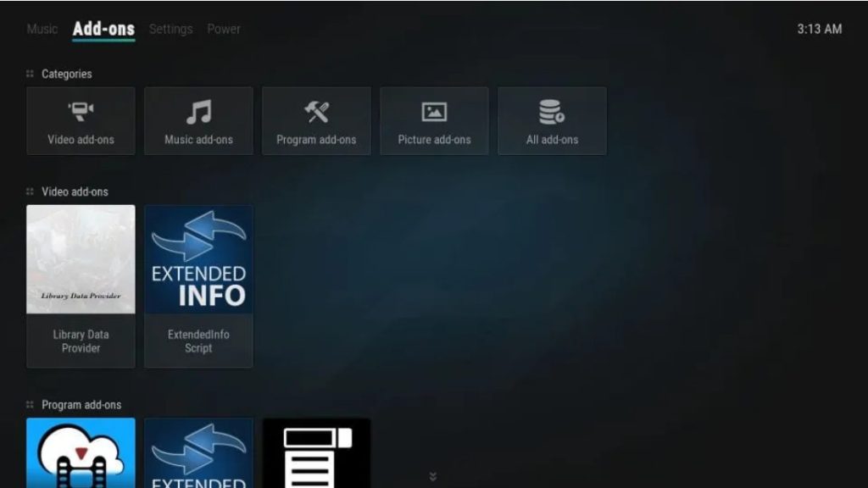868x488 pixels.
Task: Open the Picture add-ons category tile
Action: click(435, 120)
